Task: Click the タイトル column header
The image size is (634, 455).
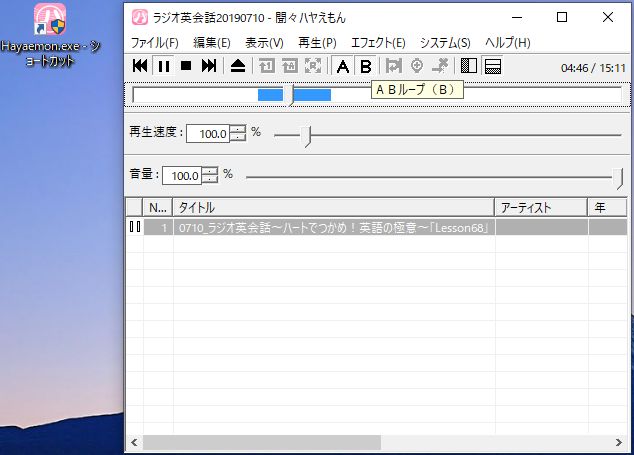Action: click(x=334, y=207)
